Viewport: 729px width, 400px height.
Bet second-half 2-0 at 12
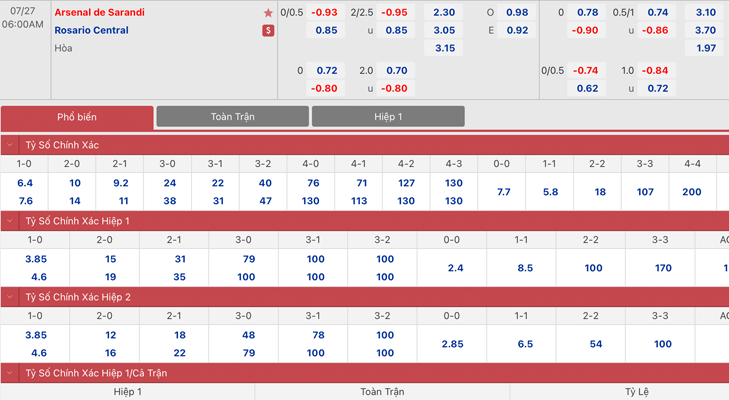click(x=110, y=335)
